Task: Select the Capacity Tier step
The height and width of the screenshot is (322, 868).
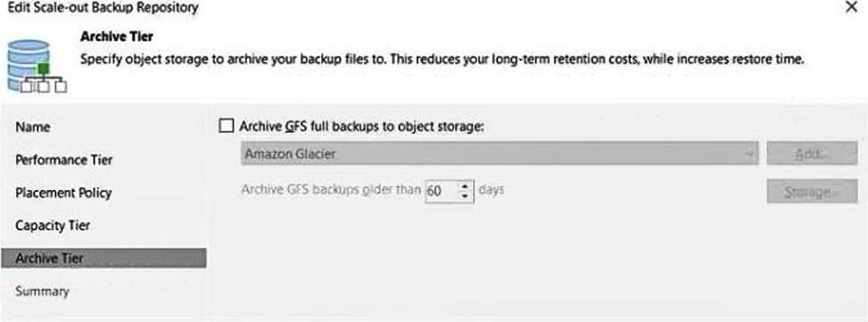Action: (x=53, y=226)
